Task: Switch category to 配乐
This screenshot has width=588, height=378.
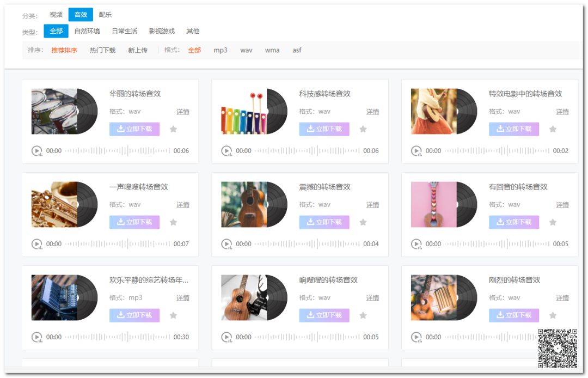Action: point(106,15)
